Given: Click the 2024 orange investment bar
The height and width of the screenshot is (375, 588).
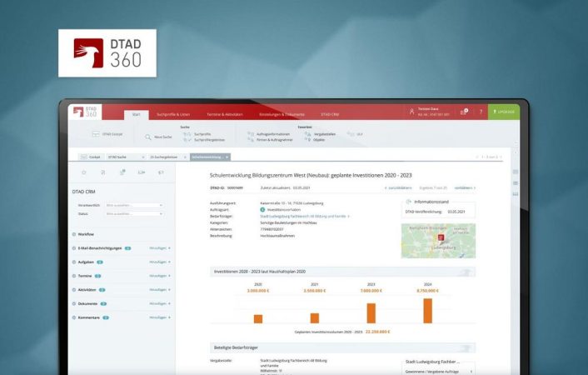Looking at the screenshot, I should pyautogui.click(x=427, y=311).
